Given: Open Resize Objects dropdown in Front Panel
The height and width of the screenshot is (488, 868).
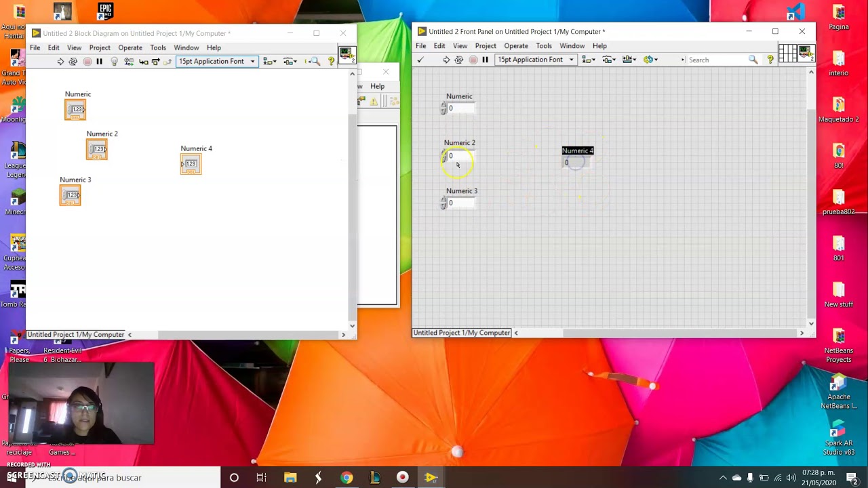Looking at the screenshot, I should pyautogui.click(x=629, y=60).
